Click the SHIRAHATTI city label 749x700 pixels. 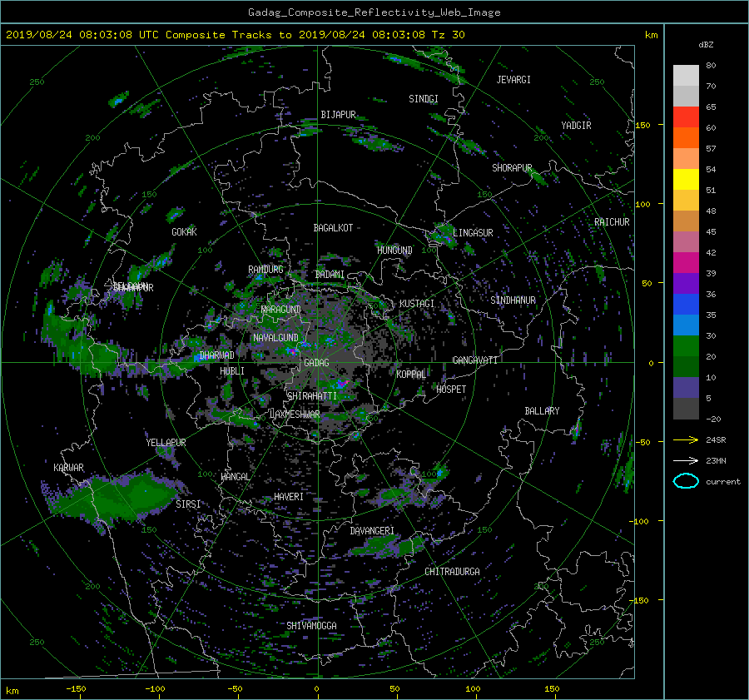point(312,396)
